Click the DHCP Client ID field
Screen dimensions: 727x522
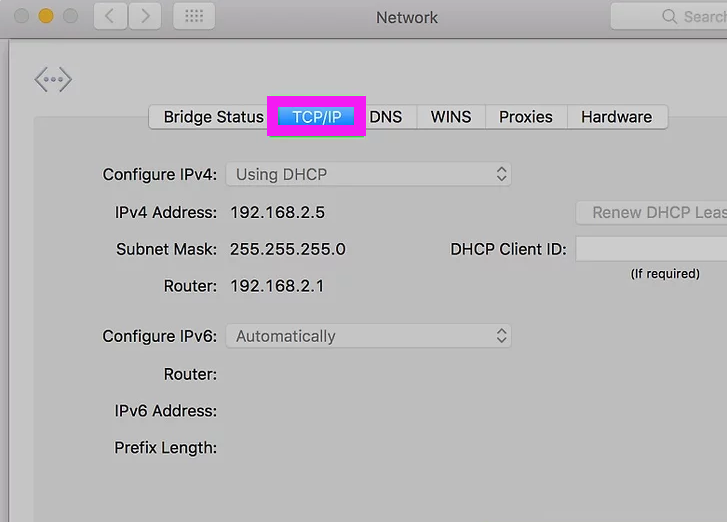(x=651, y=249)
